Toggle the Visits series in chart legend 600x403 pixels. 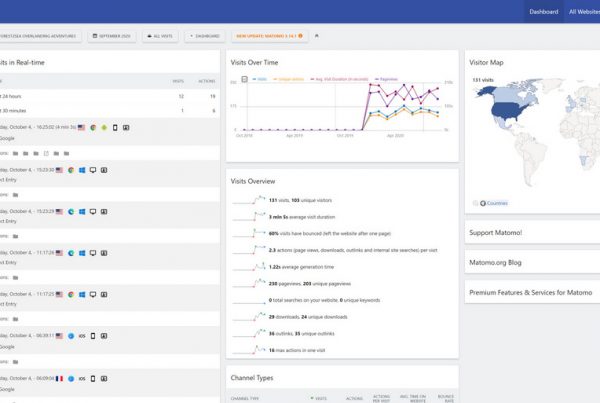coord(261,78)
